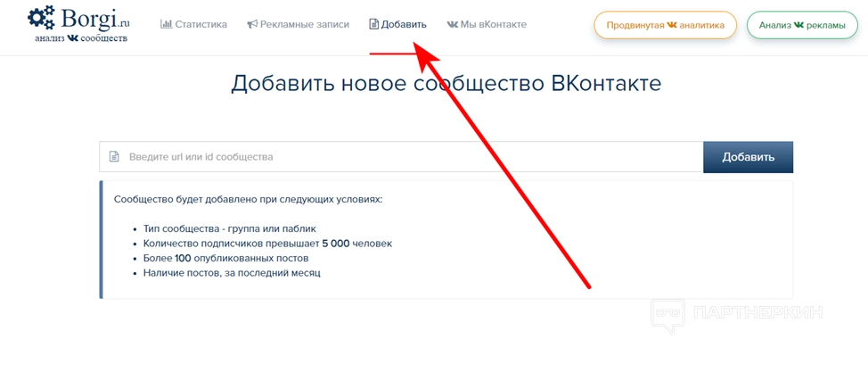868x381 pixels.
Task: Click the text 'Тип сообщества - группа или паблик'
Action: point(230,228)
